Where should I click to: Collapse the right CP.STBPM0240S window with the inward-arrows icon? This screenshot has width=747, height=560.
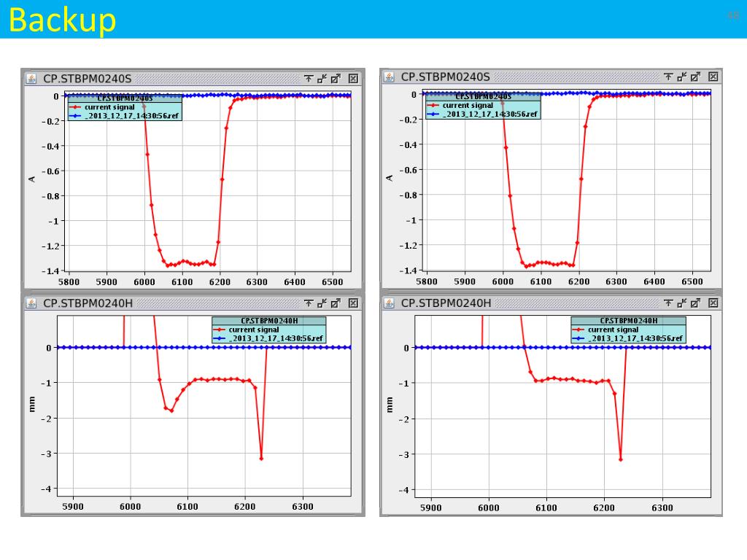682,77
